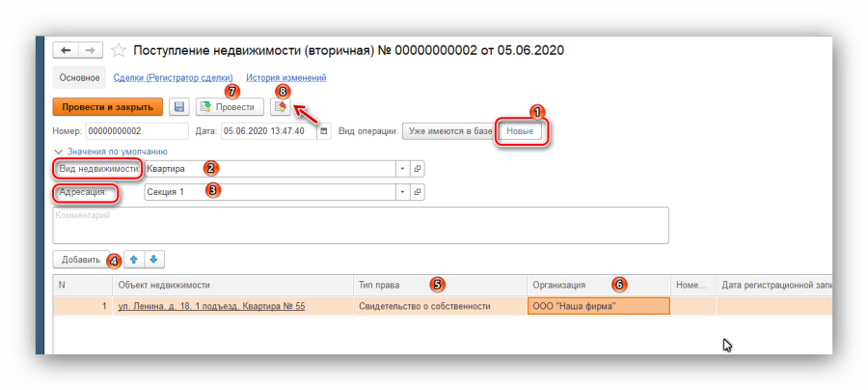The width and height of the screenshot is (868, 390).
Task: Collapse 'Значения по умолчанию' section
Action: 59,151
